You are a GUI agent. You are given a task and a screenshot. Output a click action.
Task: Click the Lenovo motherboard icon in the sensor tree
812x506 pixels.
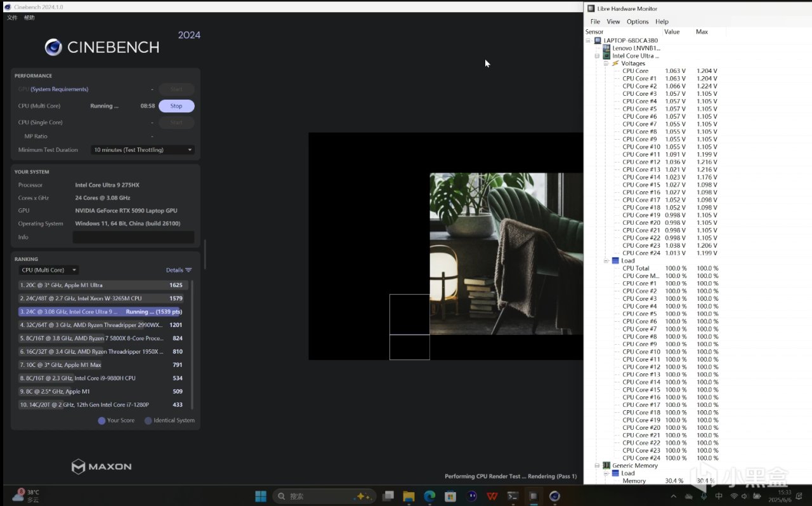(x=606, y=48)
